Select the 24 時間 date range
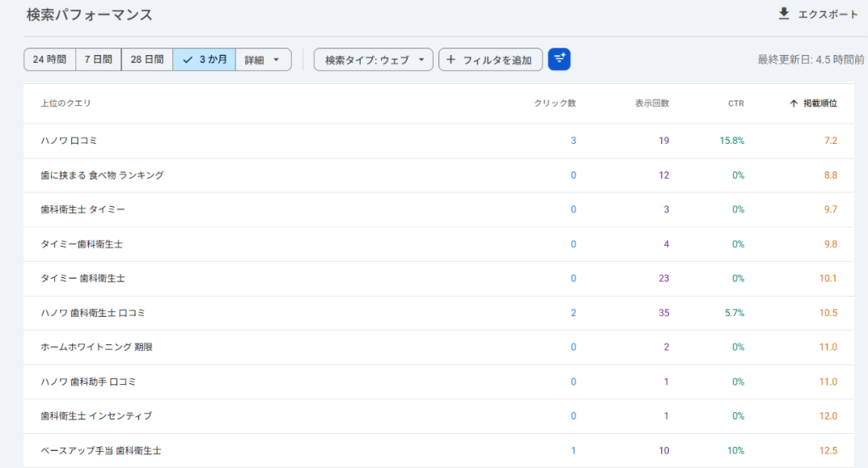 (50, 59)
